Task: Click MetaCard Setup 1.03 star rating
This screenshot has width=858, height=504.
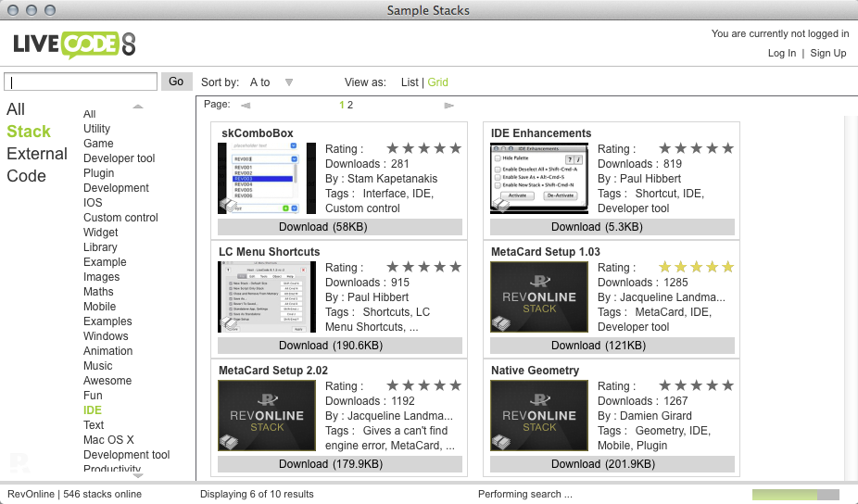Action: pyautogui.click(x=696, y=267)
